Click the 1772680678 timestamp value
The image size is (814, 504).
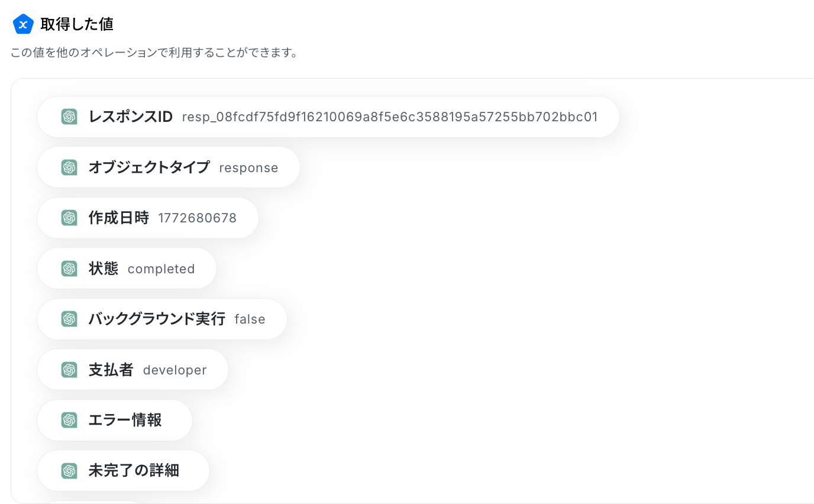[197, 218]
